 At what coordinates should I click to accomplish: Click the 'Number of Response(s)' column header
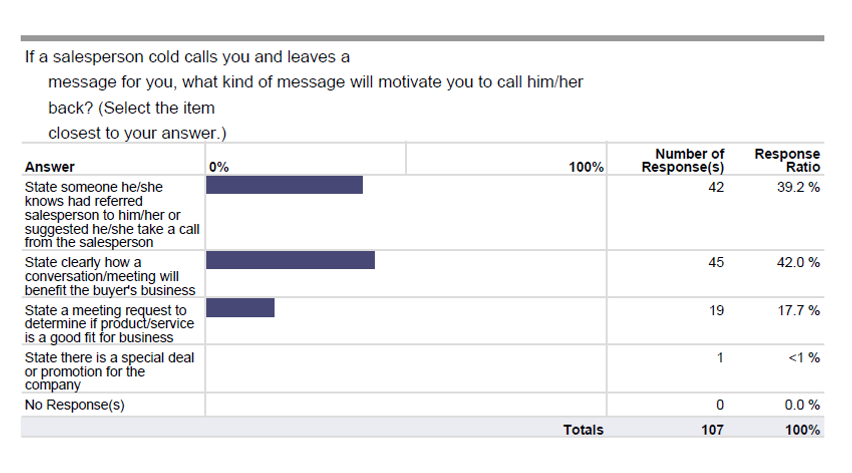click(682, 160)
